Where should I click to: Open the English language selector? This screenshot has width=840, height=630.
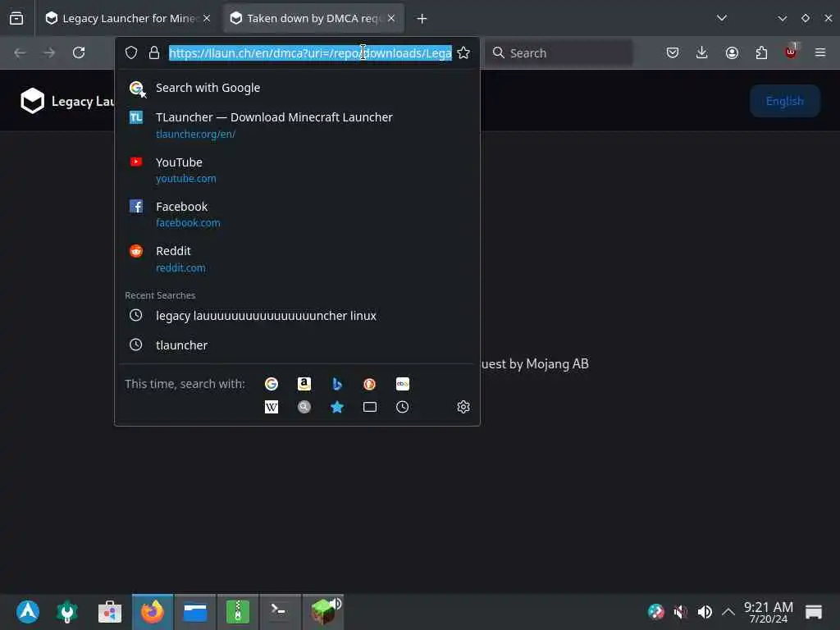pyautogui.click(x=785, y=101)
